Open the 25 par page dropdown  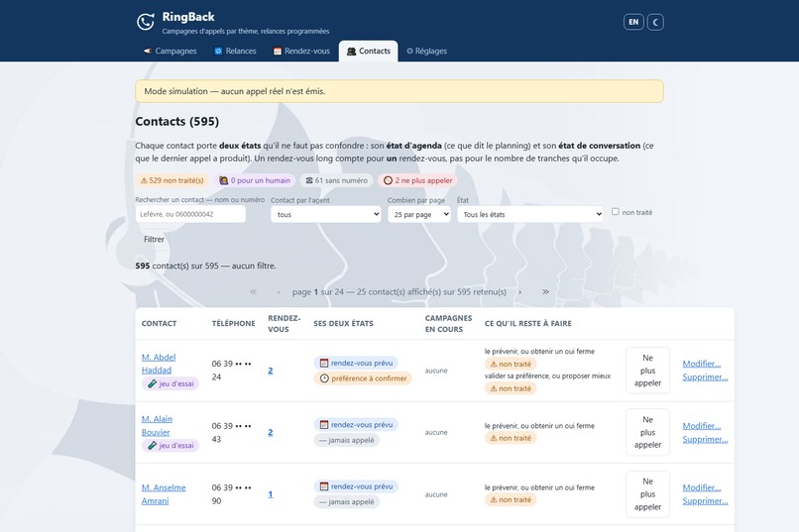point(419,214)
